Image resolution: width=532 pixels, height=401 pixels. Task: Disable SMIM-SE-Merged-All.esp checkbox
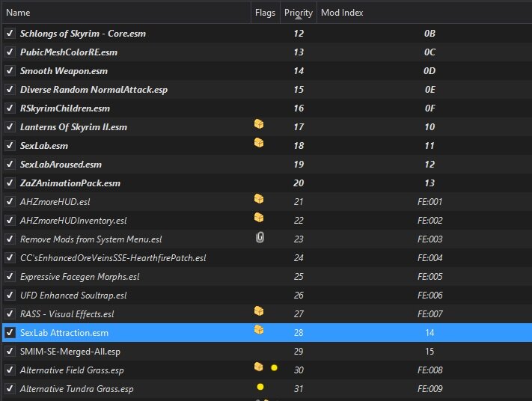(x=10, y=351)
